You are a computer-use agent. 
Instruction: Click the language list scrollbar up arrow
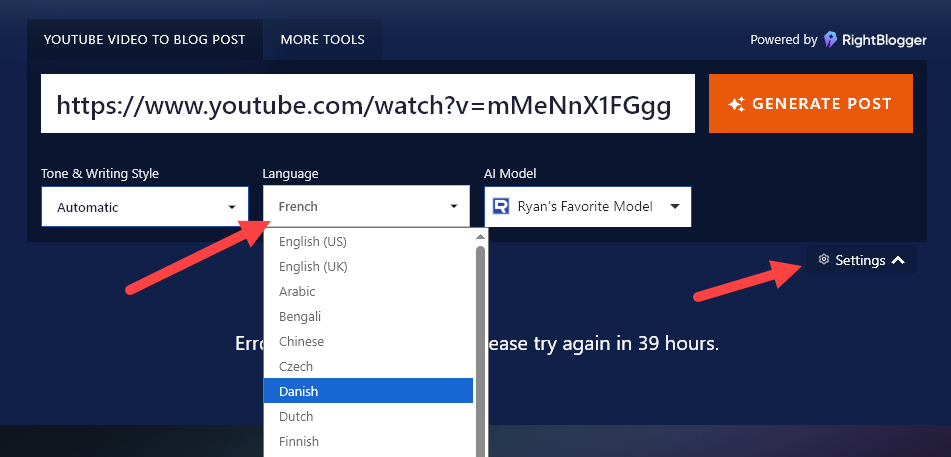pyautogui.click(x=480, y=237)
